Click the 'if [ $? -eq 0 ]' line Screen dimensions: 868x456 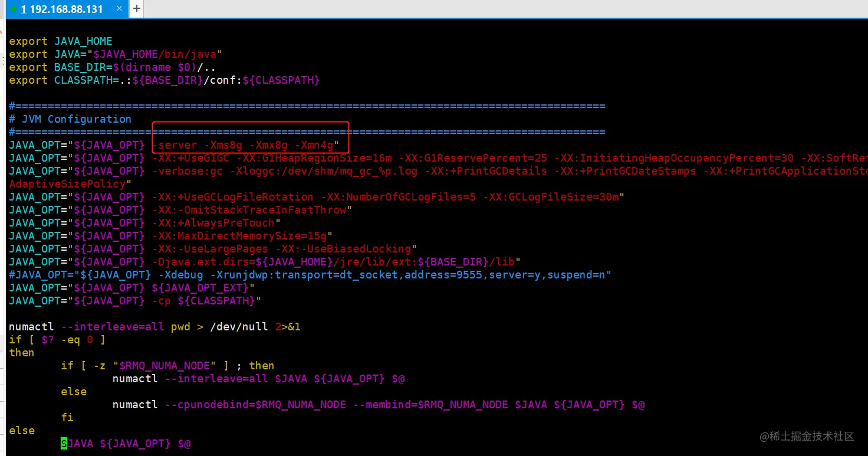(x=57, y=340)
